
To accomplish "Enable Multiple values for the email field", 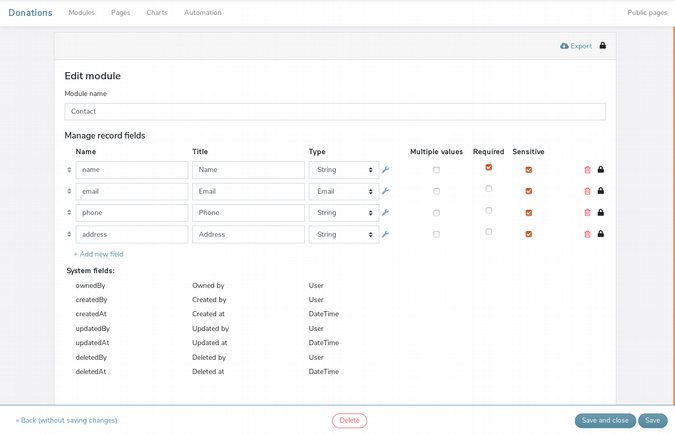I will pyautogui.click(x=436, y=191).
